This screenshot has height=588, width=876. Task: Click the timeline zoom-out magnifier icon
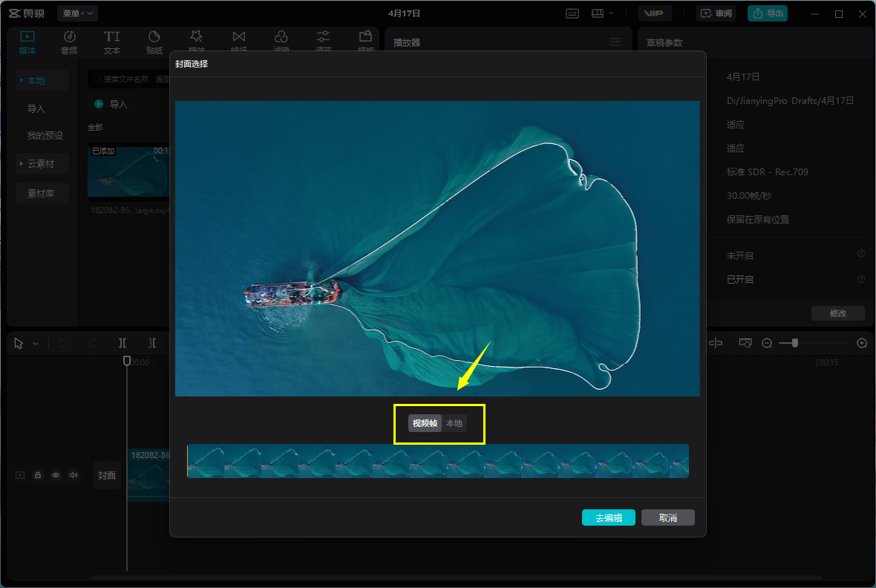pyautogui.click(x=767, y=343)
